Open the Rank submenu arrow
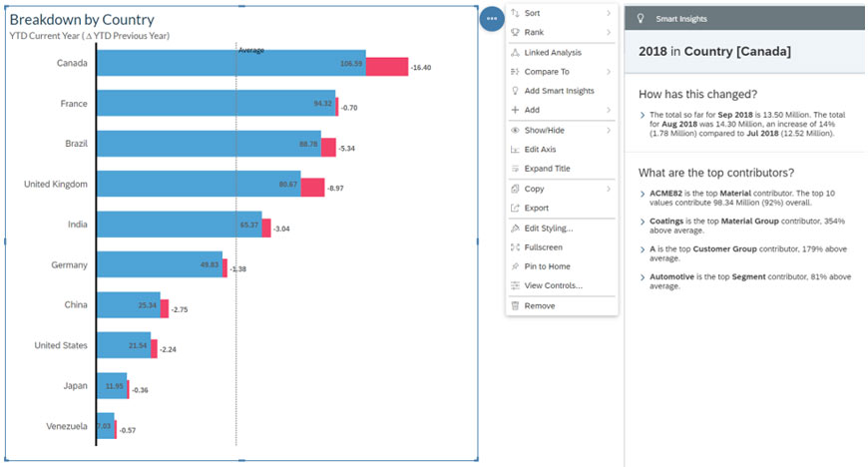868x467 pixels. click(x=609, y=32)
